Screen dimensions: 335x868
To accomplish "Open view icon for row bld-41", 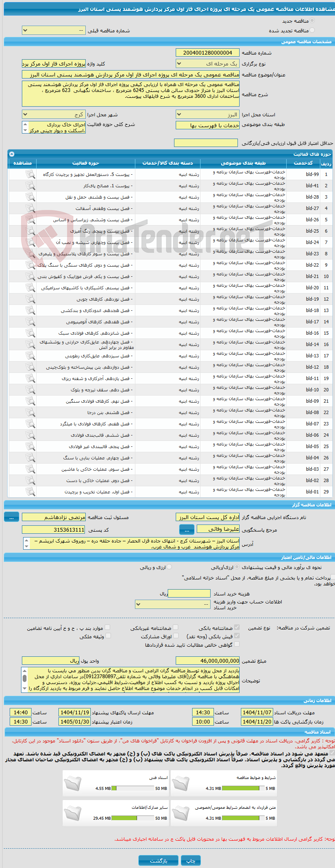I will (30, 186).
